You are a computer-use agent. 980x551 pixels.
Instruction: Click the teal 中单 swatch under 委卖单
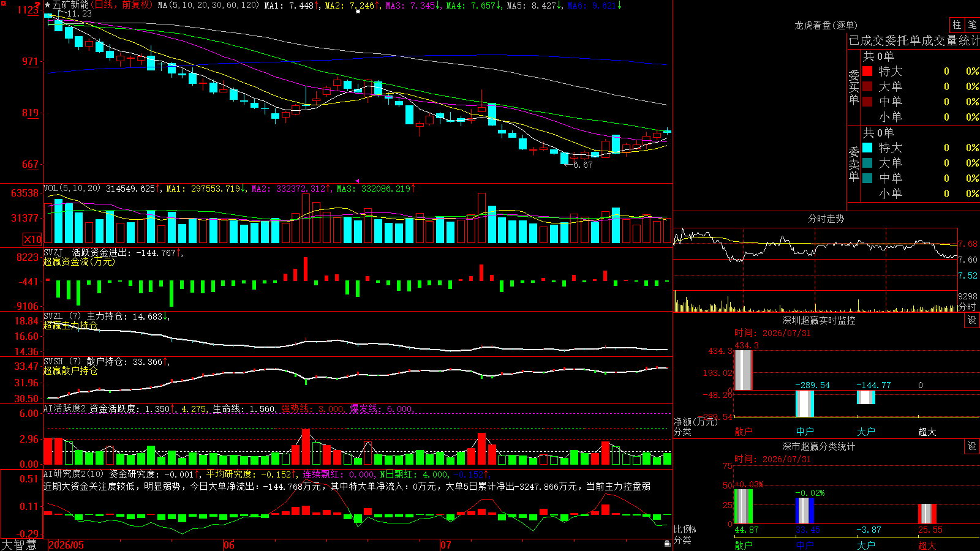pos(867,178)
